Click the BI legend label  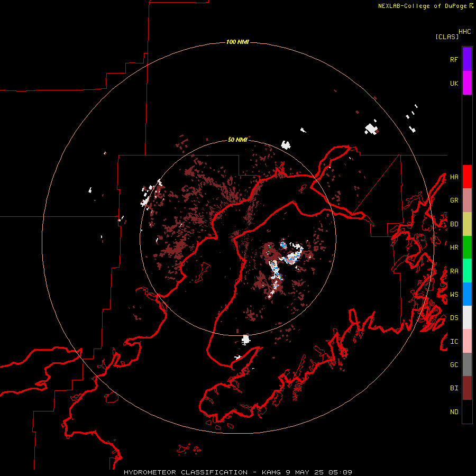click(x=454, y=388)
